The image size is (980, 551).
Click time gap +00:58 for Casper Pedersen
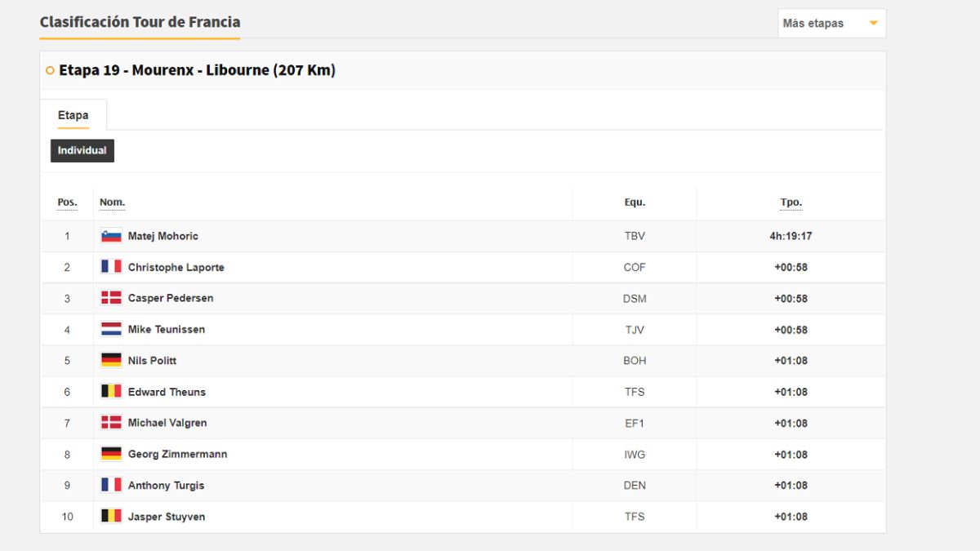[791, 299]
